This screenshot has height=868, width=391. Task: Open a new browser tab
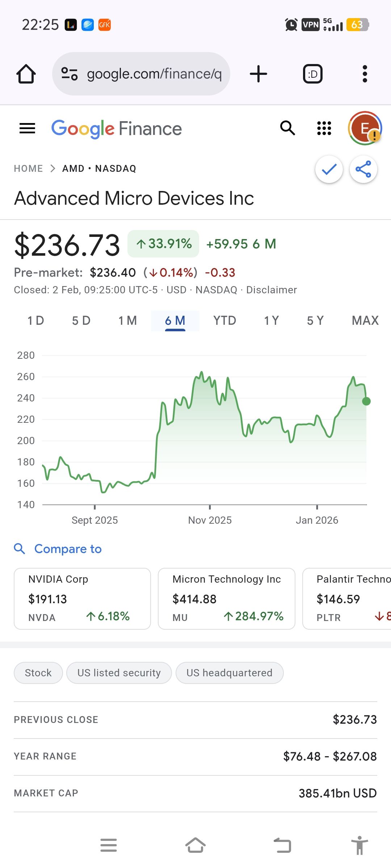(x=258, y=74)
